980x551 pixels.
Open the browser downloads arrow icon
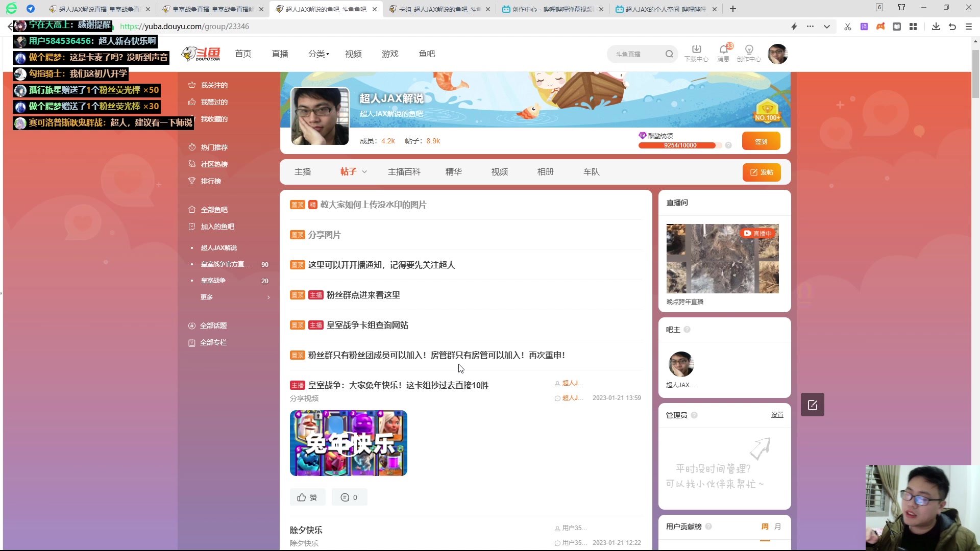[936, 27]
